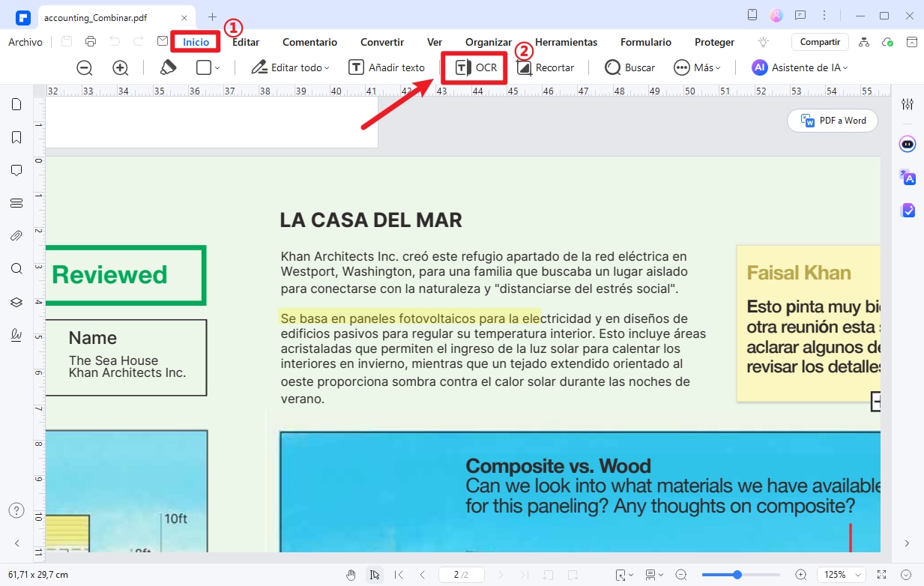Open the fit page mode dropdown
This screenshot has width=924, height=586.
click(624, 575)
